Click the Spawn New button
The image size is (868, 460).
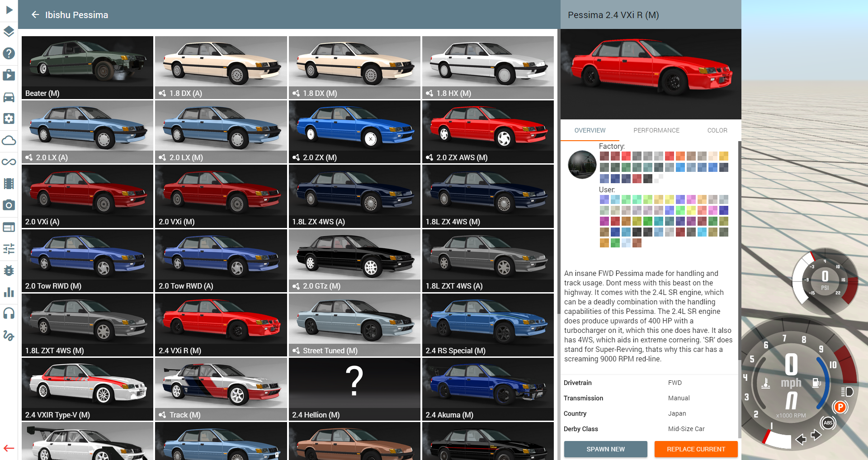pyautogui.click(x=605, y=449)
